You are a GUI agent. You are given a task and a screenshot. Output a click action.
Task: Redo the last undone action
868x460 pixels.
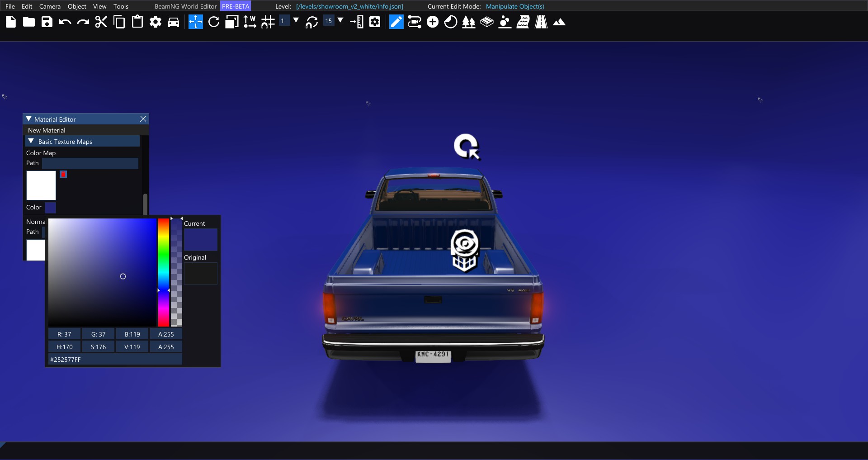tap(83, 22)
